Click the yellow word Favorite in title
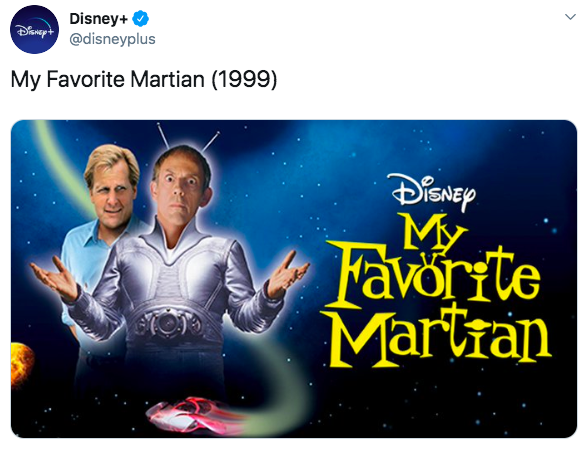Viewport: 584px width, 453px height. tap(432, 276)
